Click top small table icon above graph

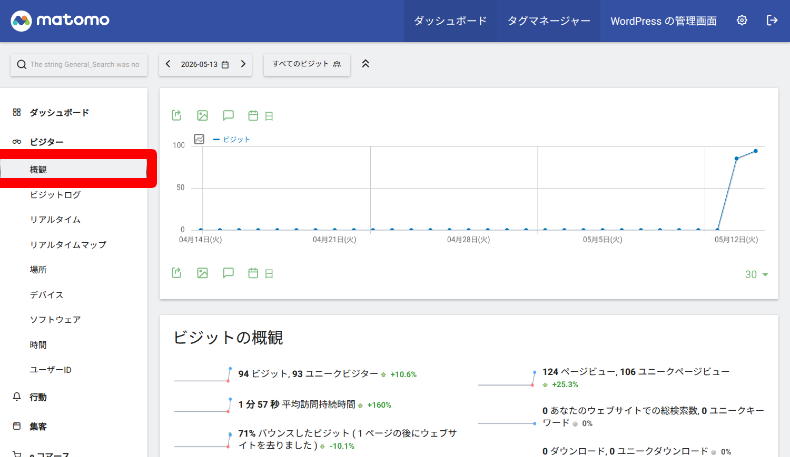(269, 116)
